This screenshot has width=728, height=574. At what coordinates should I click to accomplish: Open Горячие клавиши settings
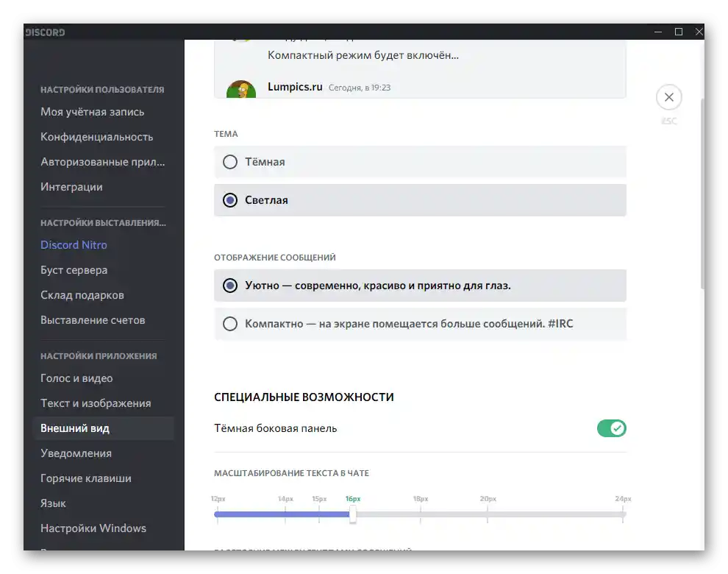coord(86,478)
